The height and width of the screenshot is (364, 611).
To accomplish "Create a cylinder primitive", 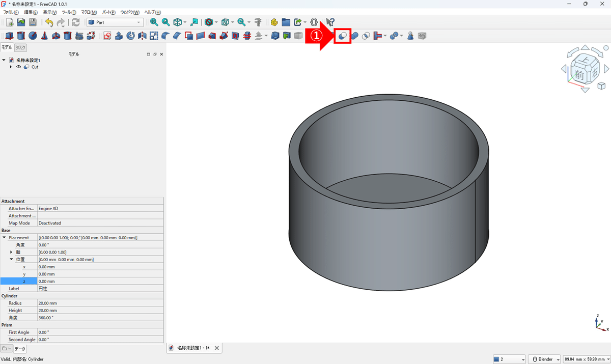I will (x=21, y=36).
